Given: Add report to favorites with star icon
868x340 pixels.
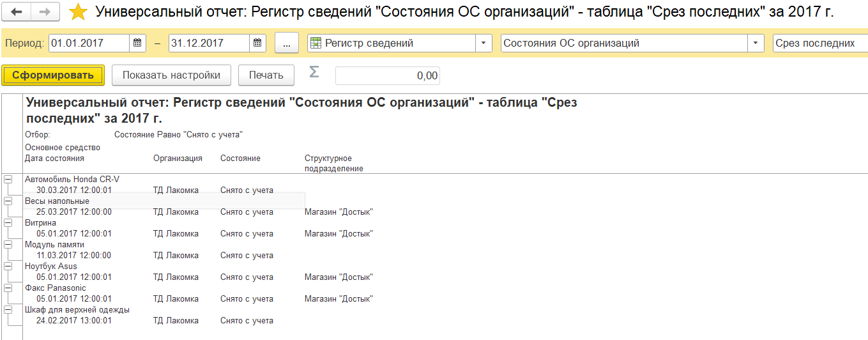Looking at the screenshot, I should pyautogui.click(x=78, y=12).
